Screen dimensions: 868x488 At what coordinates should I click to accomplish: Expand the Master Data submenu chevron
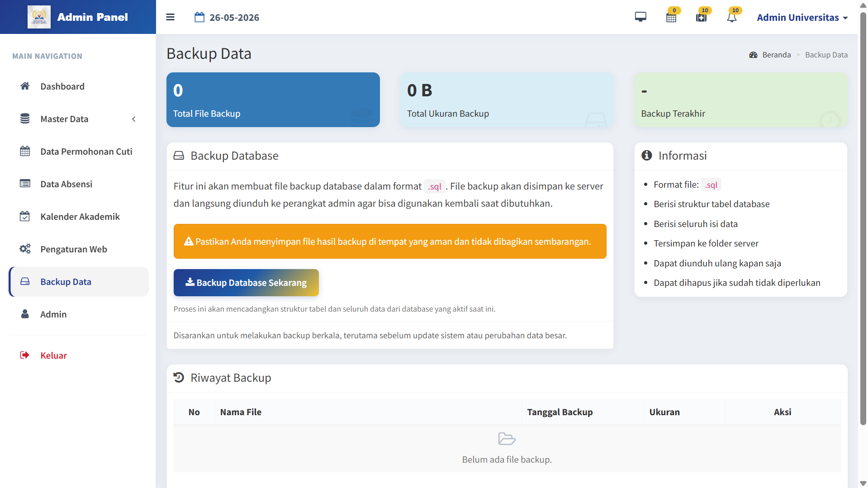coord(133,119)
